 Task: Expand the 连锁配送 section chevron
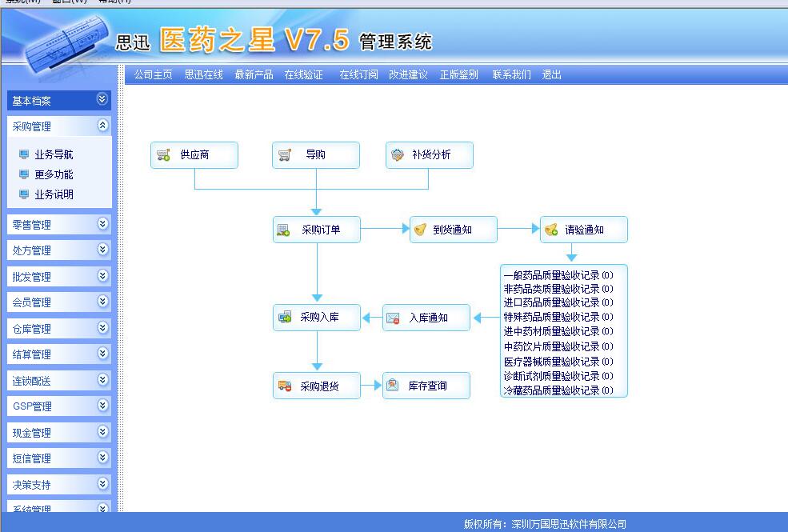pos(102,379)
